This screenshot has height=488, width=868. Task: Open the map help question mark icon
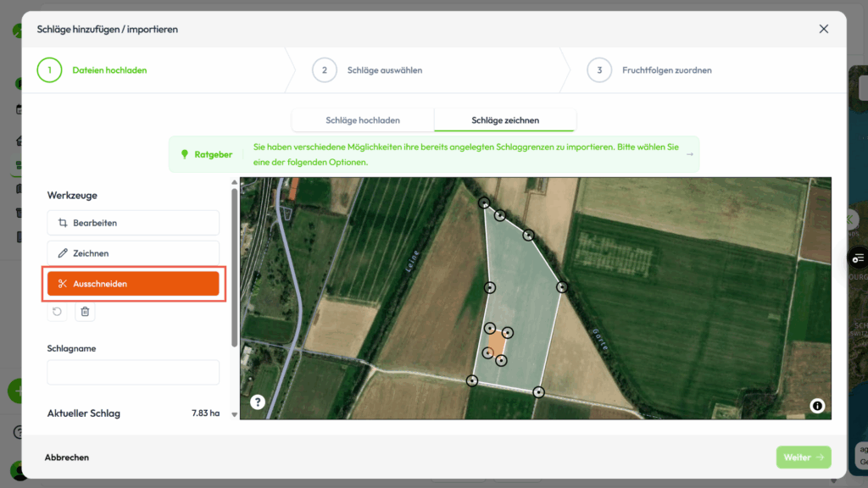(x=258, y=402)
